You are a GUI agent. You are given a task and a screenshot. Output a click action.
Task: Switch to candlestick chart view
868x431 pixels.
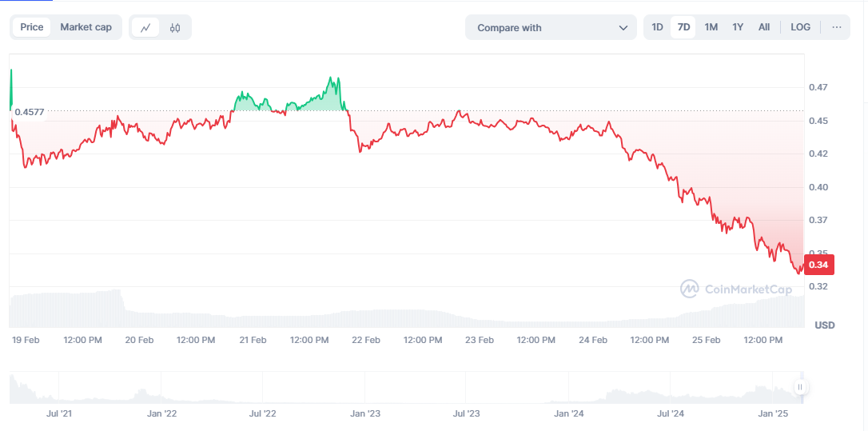pos(175,27)
